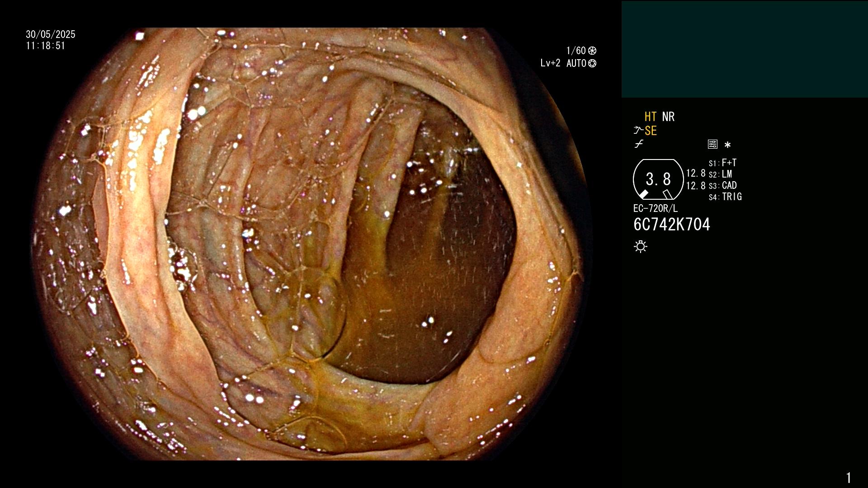868x488 pixels.
Task: Click the lower 12.8 diameter value
Action: pos(696,186)
